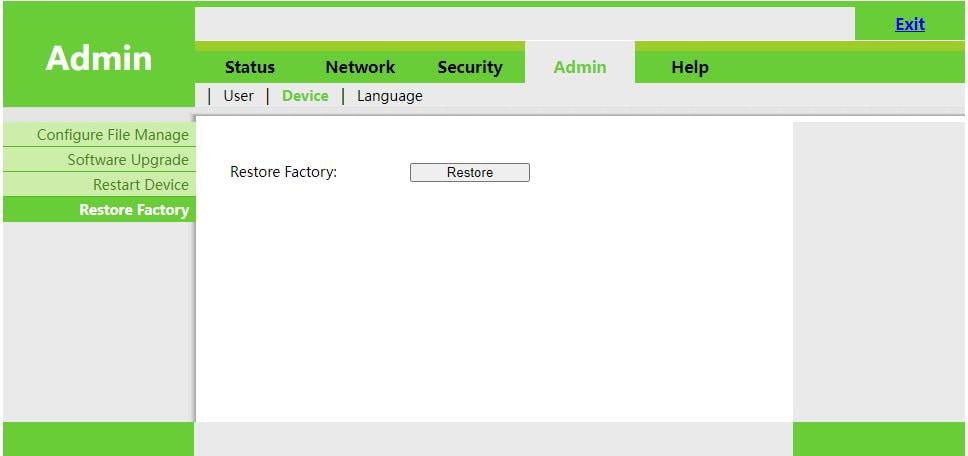Select Software Upgrade in the sidebar
This screenshot has width=968, height=456.
coord(99,160)
